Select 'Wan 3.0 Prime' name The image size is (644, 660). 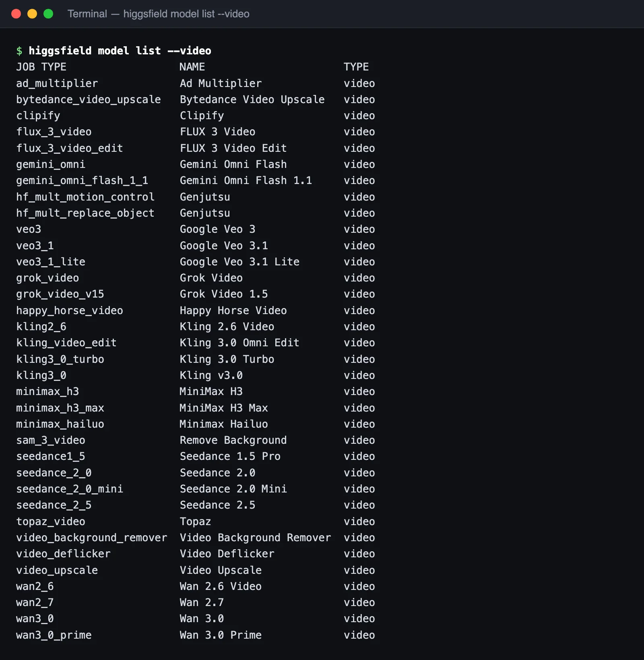[x=221, y=635]
